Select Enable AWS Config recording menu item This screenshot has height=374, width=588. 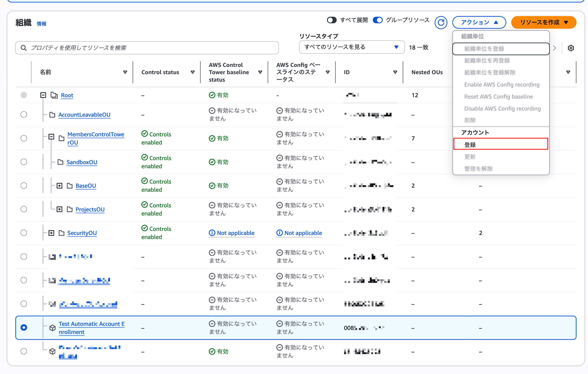502,85
